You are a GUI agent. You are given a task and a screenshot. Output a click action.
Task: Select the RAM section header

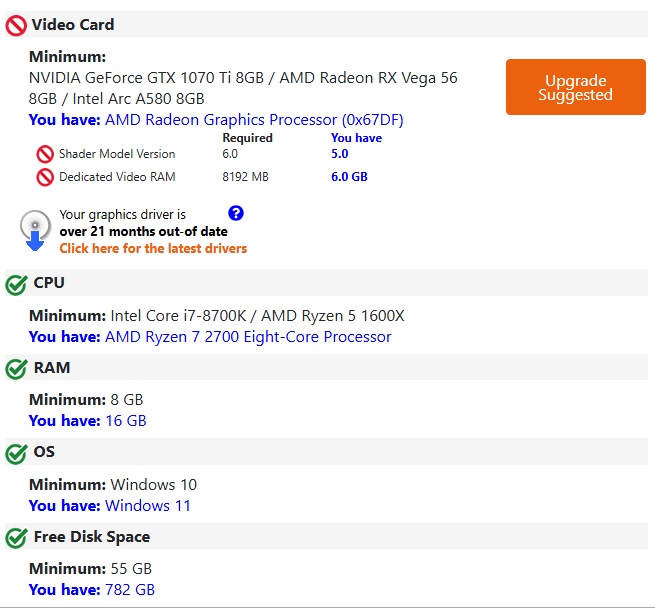(x=326, y=367)
